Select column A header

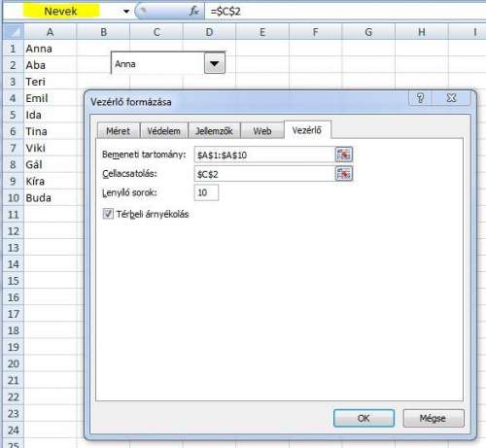tap(50, 32)
